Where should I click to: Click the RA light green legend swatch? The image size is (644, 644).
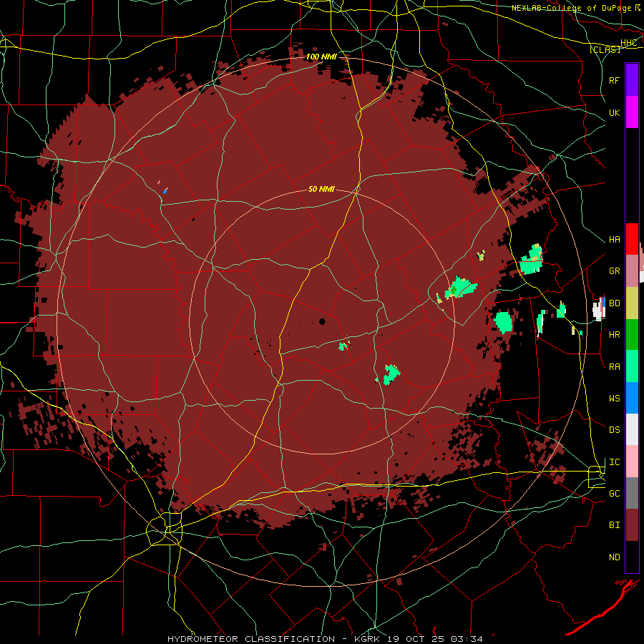(632, 366)
